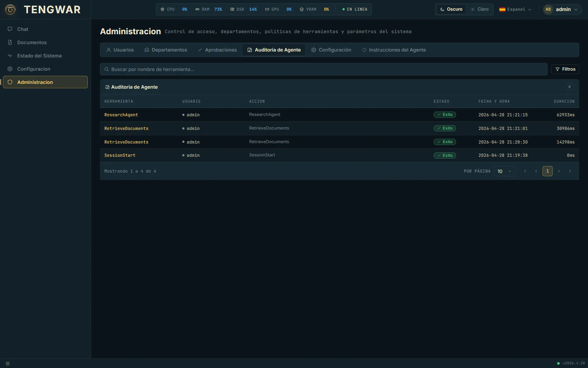This screenshot has width=588, height=368.
Task: Click the CPU usage indicator
Action: [x=174, y=9]
